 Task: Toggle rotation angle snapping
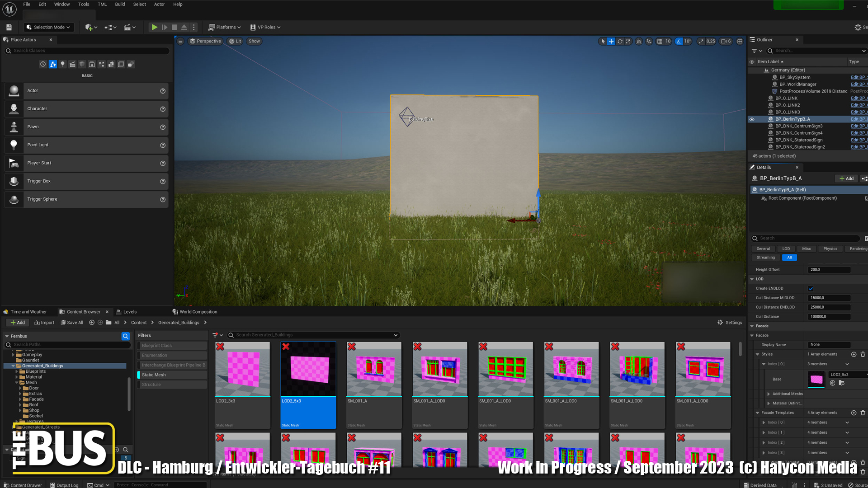pos(679,41)
